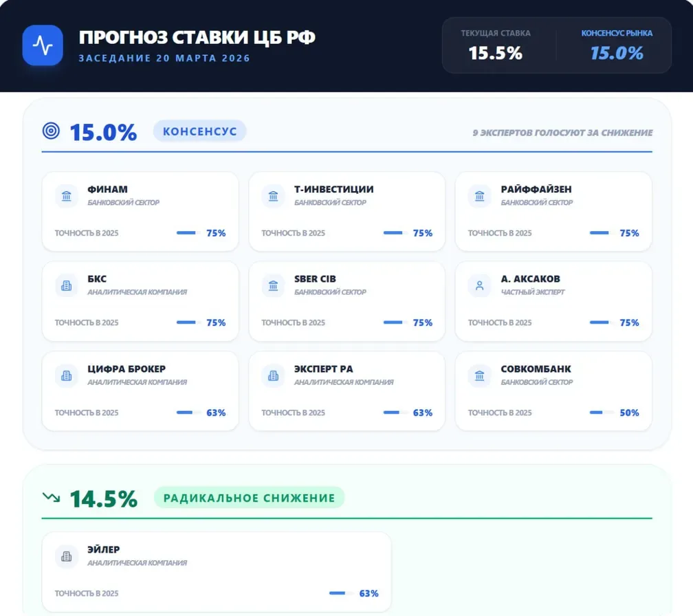Click ТОЧНОСТЬ В 2025 on SBER CIB card
The height and width of the screenshot is (616, 693).
pyautogui.click(x=293, y=322)
